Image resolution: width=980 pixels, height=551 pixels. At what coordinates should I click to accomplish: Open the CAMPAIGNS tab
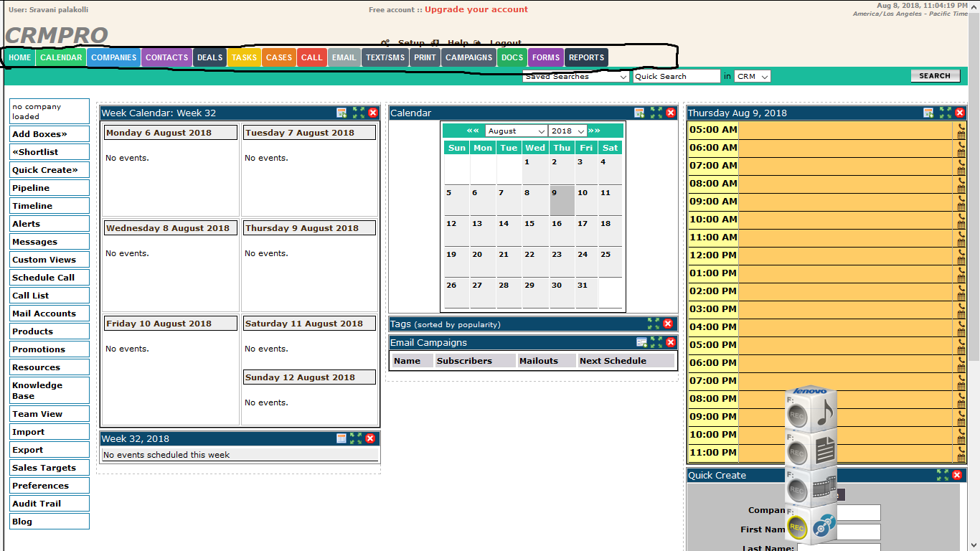coord(469,57)
